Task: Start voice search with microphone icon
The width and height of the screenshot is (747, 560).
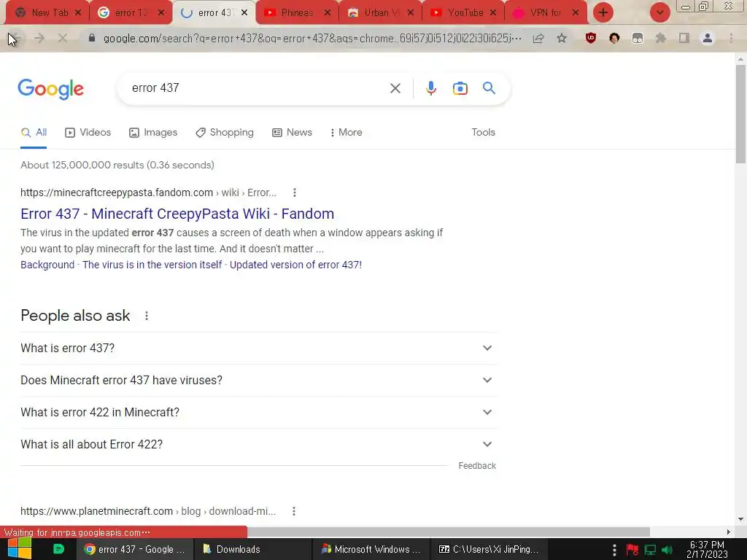Action: pos(430,88)
